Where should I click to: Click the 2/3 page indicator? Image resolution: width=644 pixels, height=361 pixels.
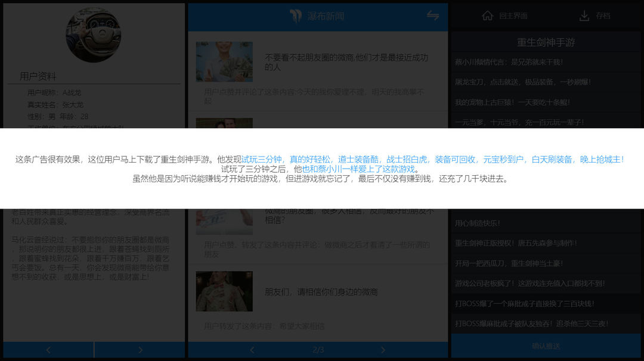coord(317,350)
